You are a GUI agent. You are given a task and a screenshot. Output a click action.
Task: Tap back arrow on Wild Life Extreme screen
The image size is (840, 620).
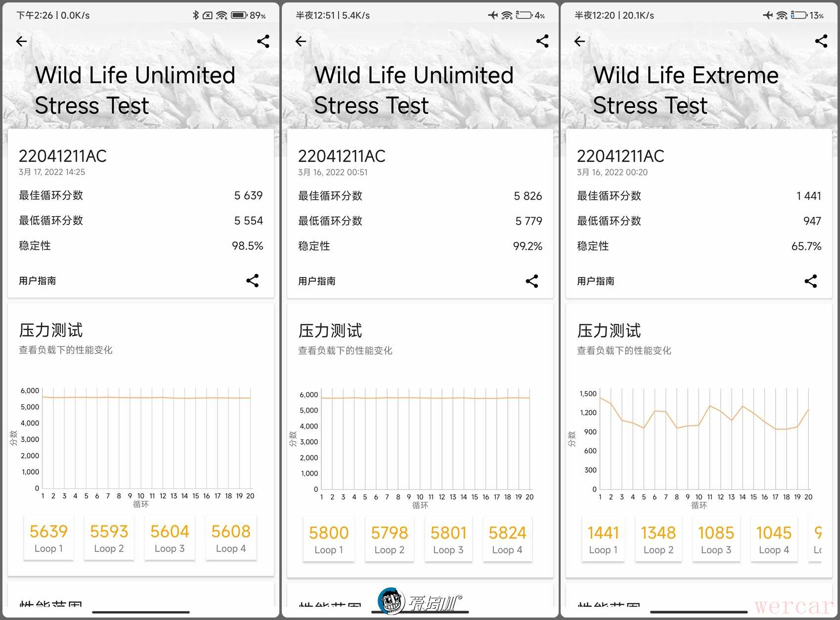tap(579, 42)
